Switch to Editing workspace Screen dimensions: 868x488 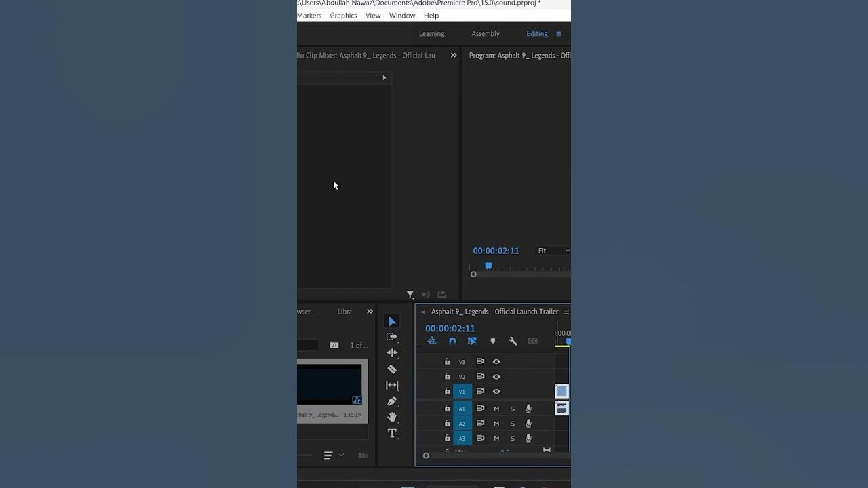537,34
